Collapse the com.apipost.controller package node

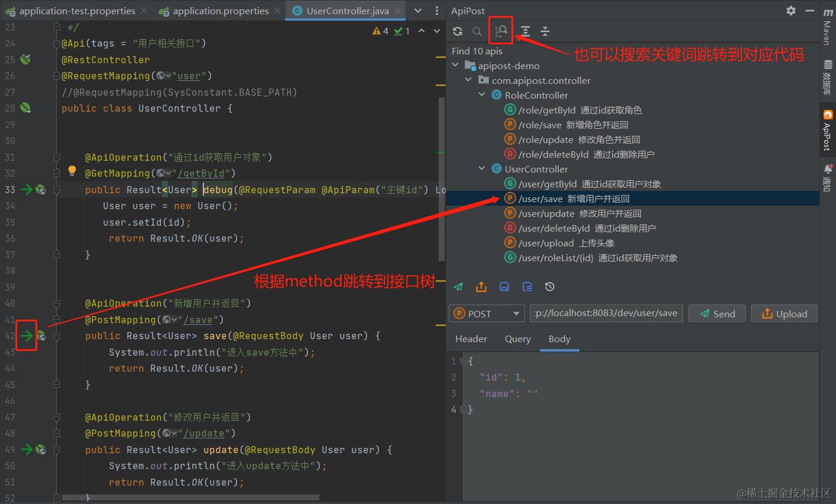[x=469, y=80]
